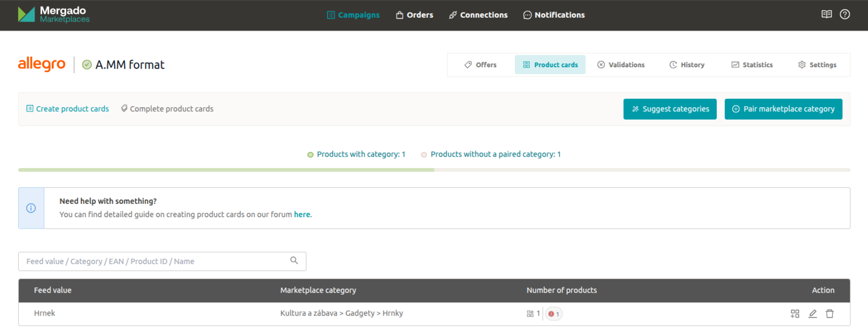
Task: Click Pair marketplace category button
Action: [783, 109]
